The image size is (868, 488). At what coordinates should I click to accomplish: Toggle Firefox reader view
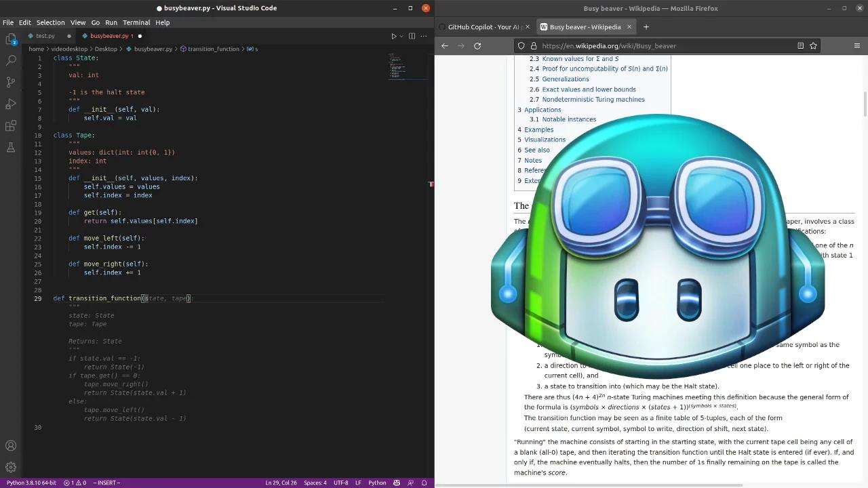click(x=800, y=45)
